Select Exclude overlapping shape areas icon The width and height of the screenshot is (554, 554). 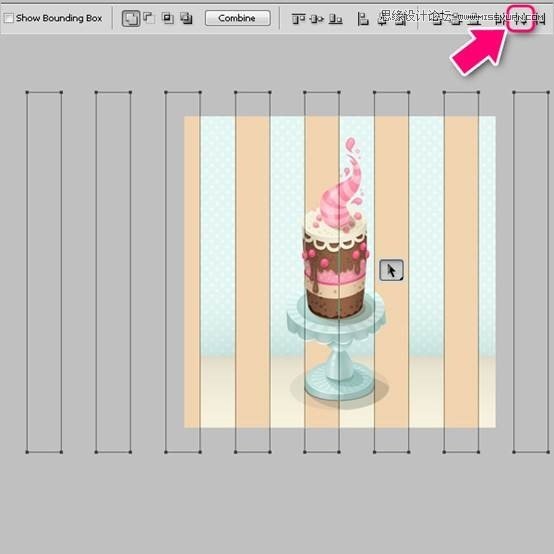click(x=186, y=18)
